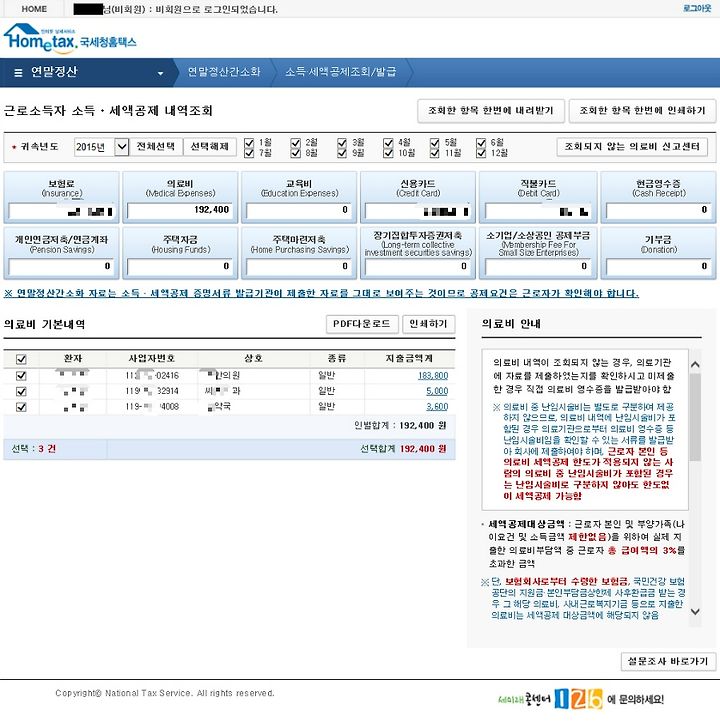The height and width of the screenshot is (728, 720).
Task: Click the 전체선택 button
Action: click(156, 147)
